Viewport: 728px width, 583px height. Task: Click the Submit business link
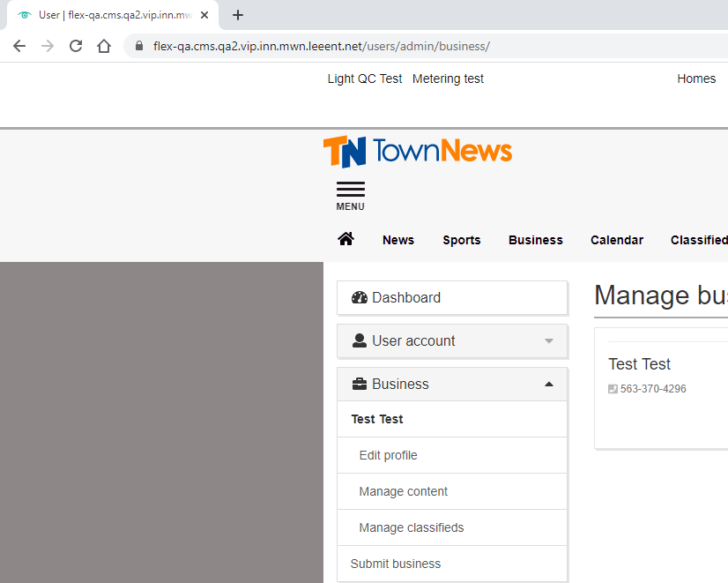pyautogui.click(x=395, y=564)
